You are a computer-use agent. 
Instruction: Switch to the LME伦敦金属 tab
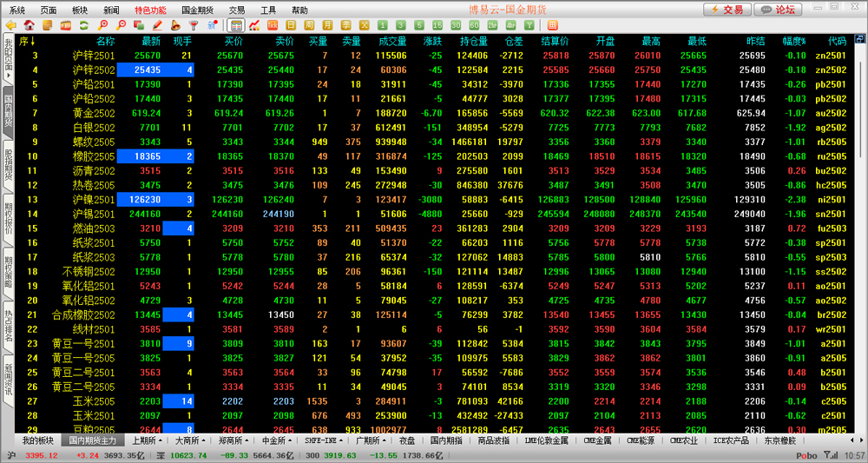(x=546, y=440)
